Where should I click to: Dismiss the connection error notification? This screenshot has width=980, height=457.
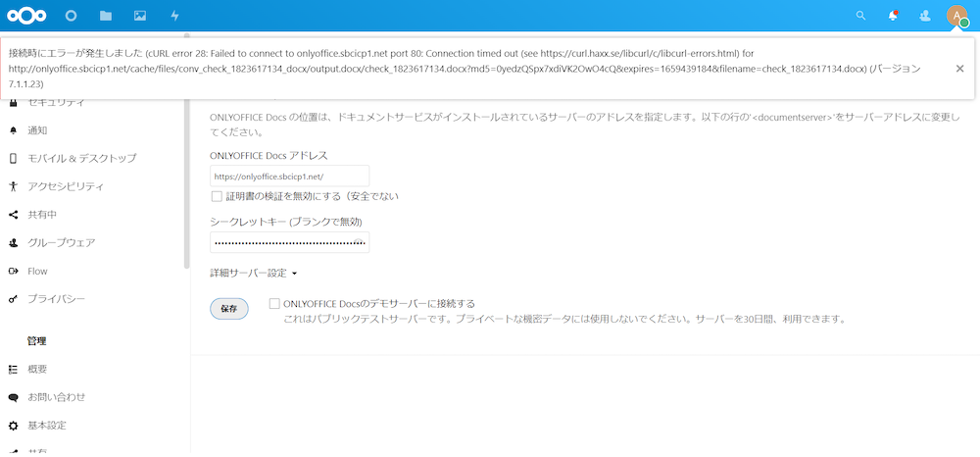959,69
